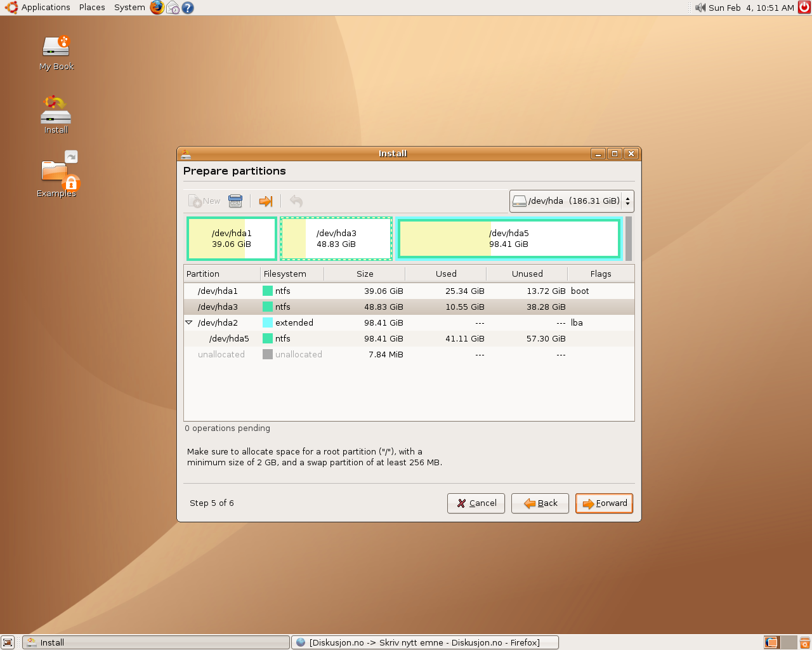The height and width of the screenshot is (650, 812).
Task: Open Help from the top panel icon
Action: click(188, 8)
